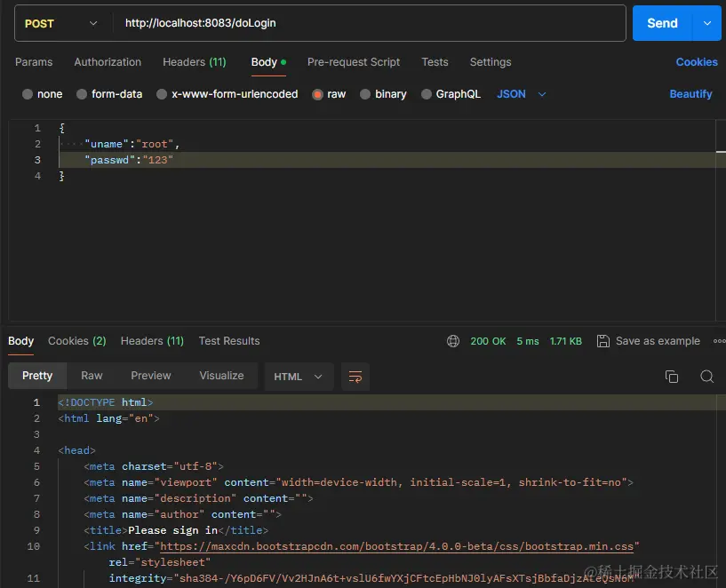726x588 pixels.
Task: Open search in the response with the magnifier icon
Action: (706, 377)
